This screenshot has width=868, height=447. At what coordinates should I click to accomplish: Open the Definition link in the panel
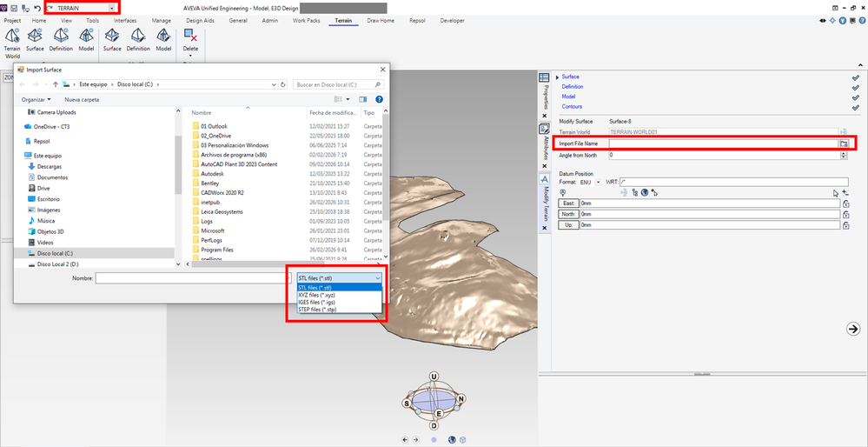pos(572,86)
